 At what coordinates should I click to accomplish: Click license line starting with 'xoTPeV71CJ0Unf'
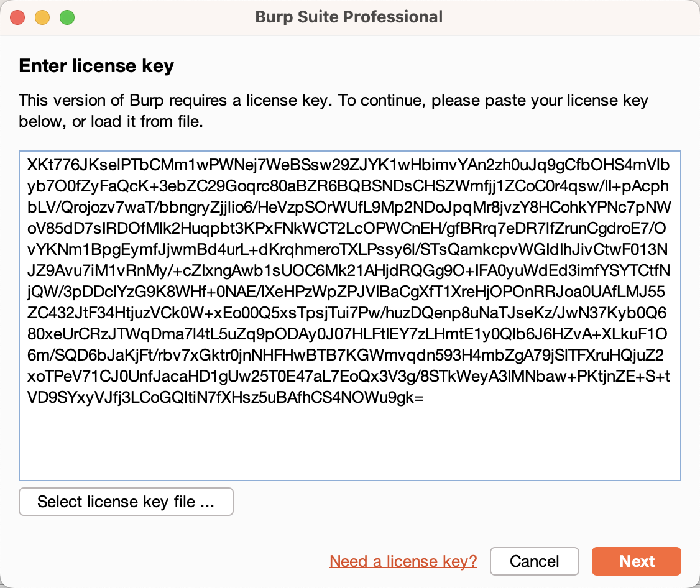click(x=349, y=376)
